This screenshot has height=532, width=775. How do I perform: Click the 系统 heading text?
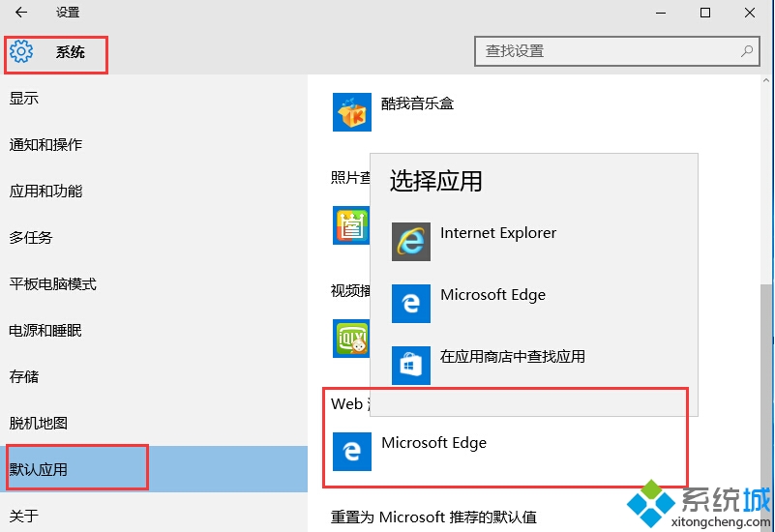pos(71,52)
